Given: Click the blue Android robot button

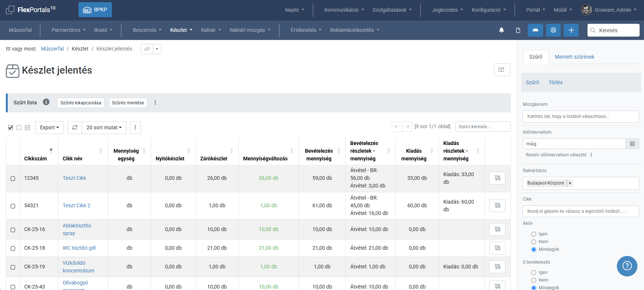Looking at the screenshot, I should pyautogui.click(x=535, y=30).
